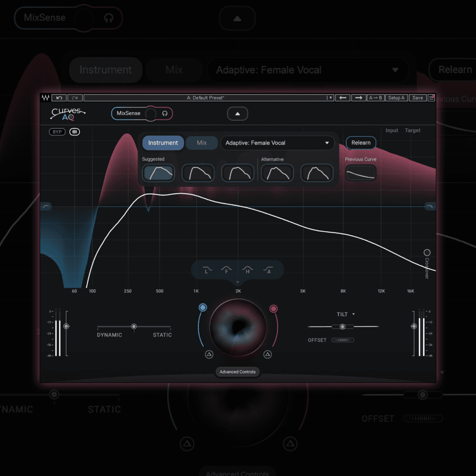Image resolution: width=476 pixels, height=476 pixels.
Task: Click the input level fader handle on the left meter
Action: (x=66, y=326)
